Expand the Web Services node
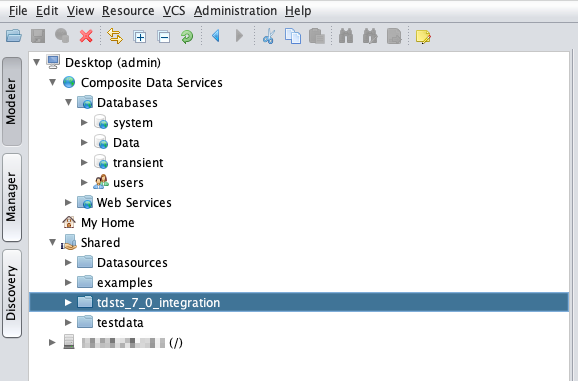 (x=68, y=202)
